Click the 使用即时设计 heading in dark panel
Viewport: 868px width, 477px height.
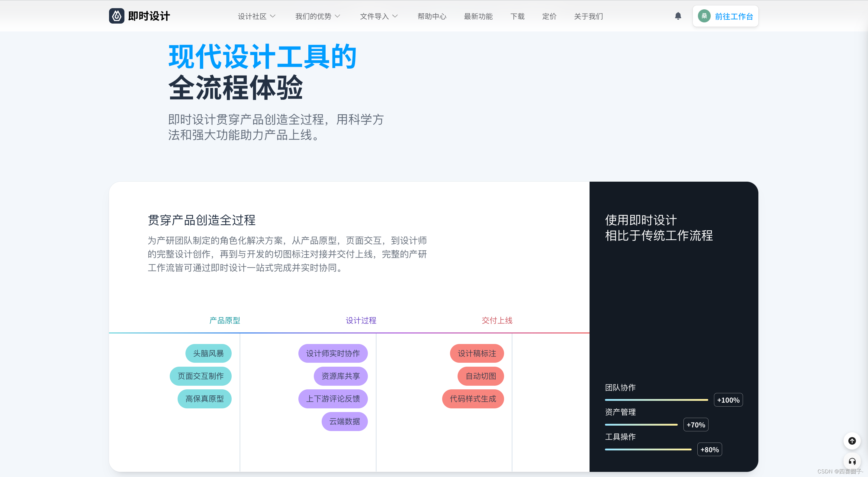pyautogui.click(x=641, y=220)
